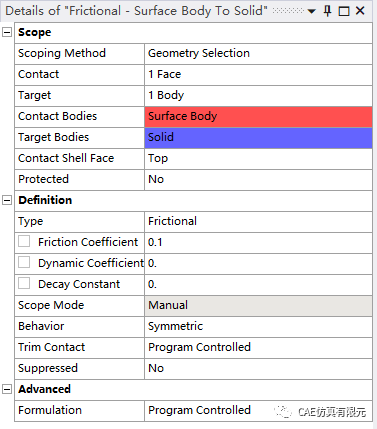Pin the Details panel with pushpin icon
The image size is (377, 429).
[328, 11]
